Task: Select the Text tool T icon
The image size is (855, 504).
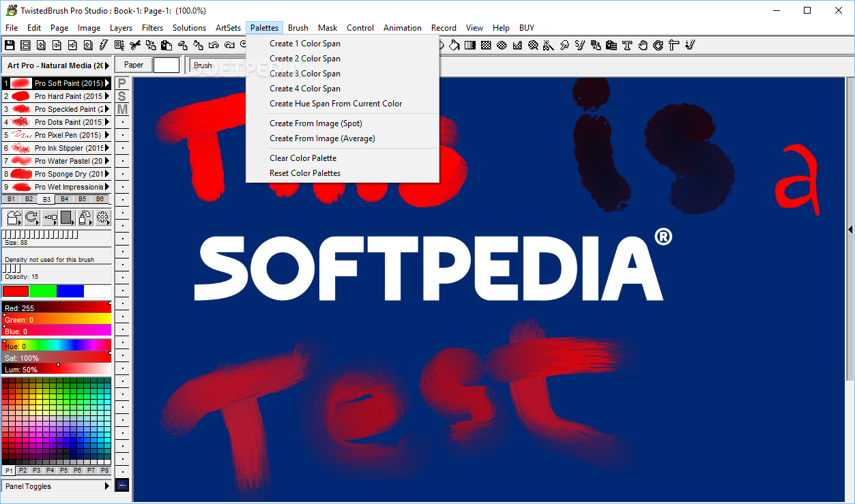Action: (627, 45)
